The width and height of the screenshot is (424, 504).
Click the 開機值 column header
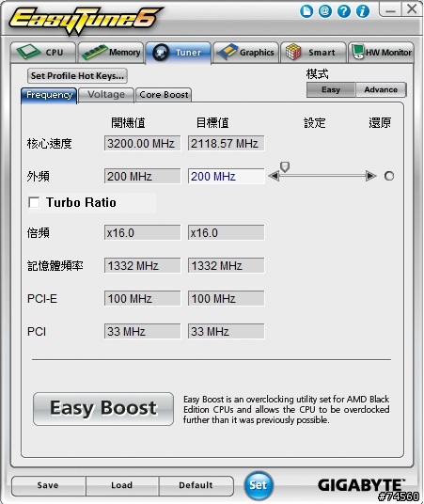click(x=128, y=123)
